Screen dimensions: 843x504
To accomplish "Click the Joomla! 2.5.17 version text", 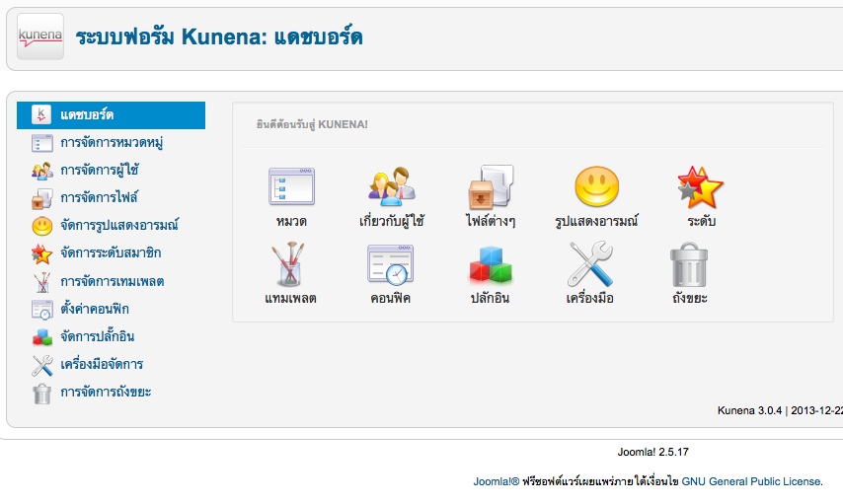I will point(652,452).
